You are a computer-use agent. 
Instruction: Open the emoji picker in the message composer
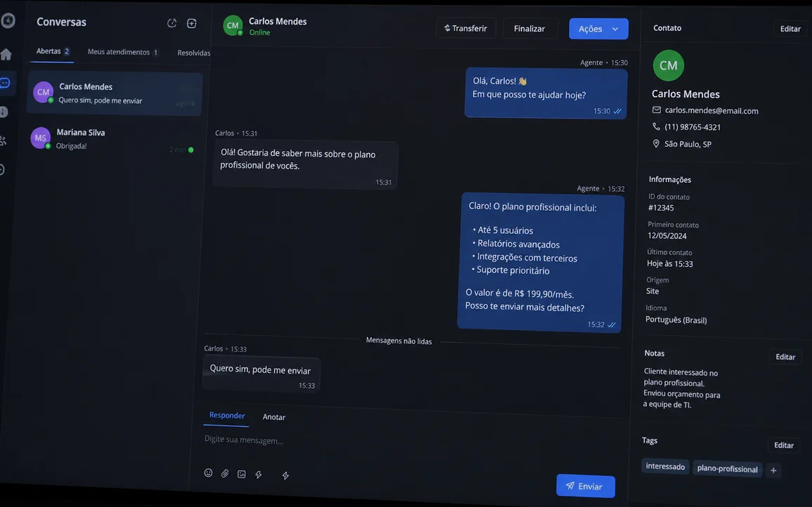pos(208,473)
